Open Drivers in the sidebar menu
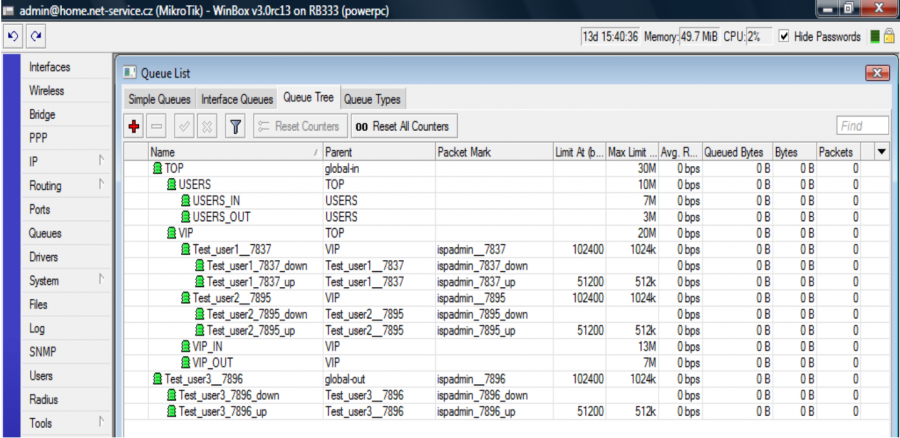 click(x=66, y=257)
